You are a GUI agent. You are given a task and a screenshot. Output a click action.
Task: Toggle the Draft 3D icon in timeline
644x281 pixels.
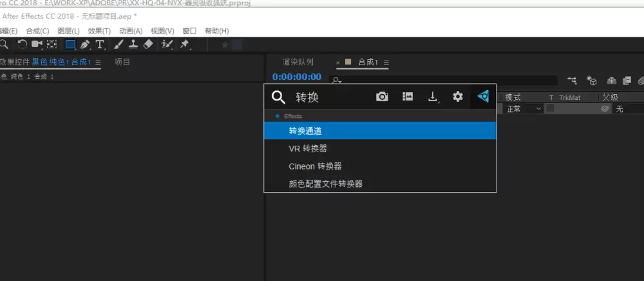point(591,80)
